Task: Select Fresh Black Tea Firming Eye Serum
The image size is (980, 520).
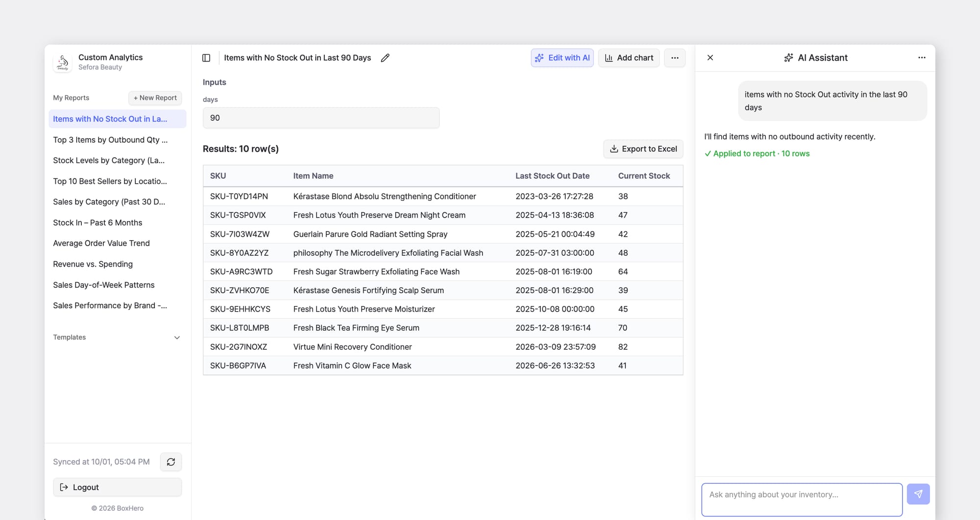Action: pos(356,328)
